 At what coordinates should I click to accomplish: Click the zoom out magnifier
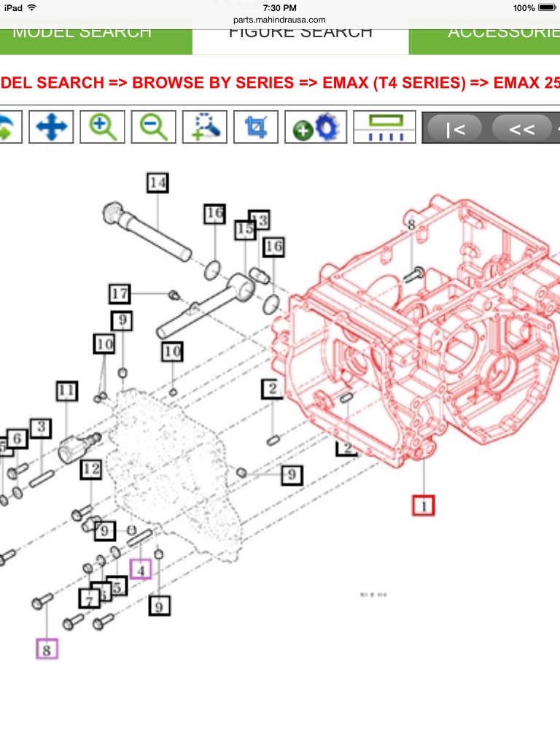154,128
